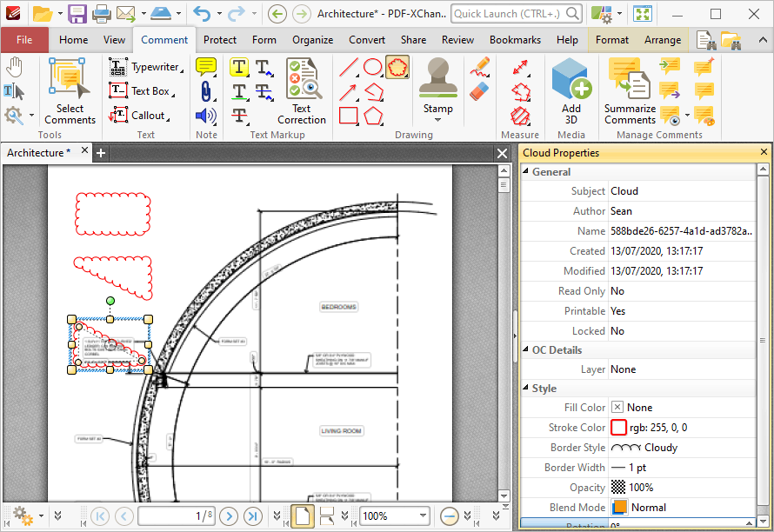Open the File menu
The height and width of the screenshot is (532, 774).
(x=24, y=40)
